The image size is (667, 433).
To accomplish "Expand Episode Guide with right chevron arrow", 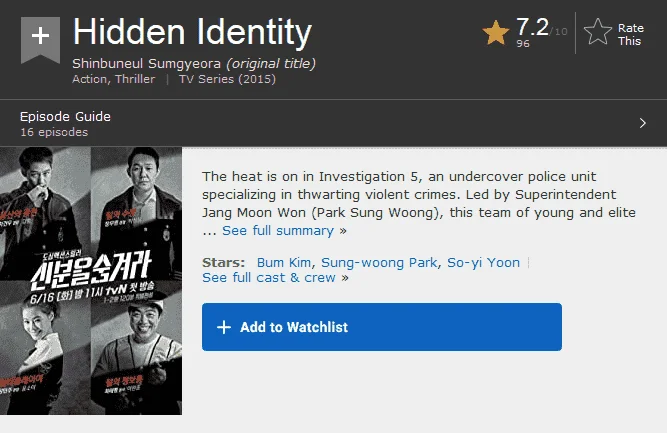I will click(643, 123).
